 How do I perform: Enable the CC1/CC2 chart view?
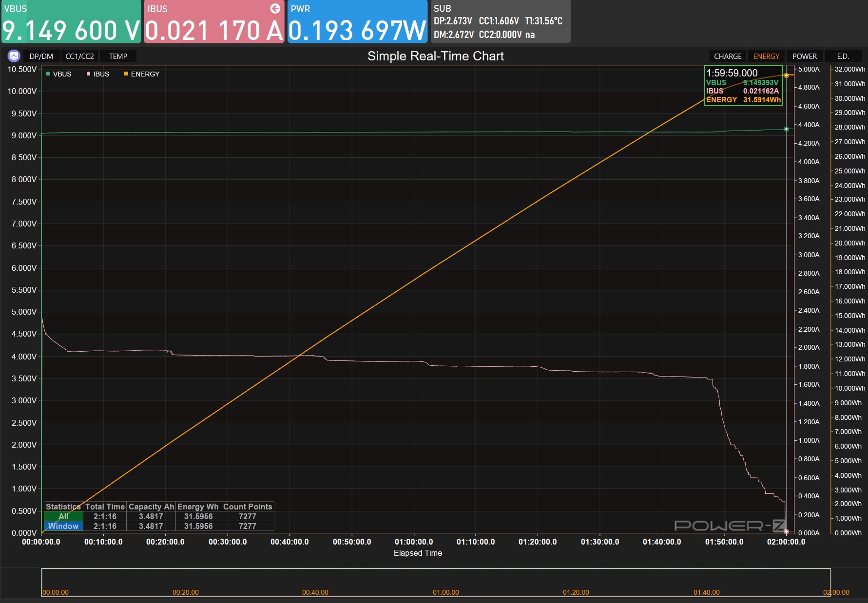(x=79, y=57)
